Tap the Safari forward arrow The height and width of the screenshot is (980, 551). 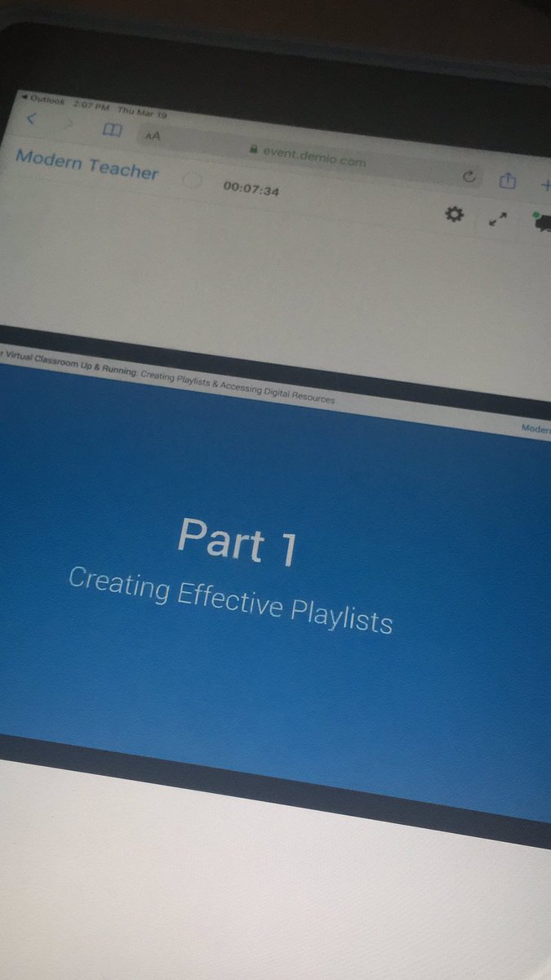(70, 124)
